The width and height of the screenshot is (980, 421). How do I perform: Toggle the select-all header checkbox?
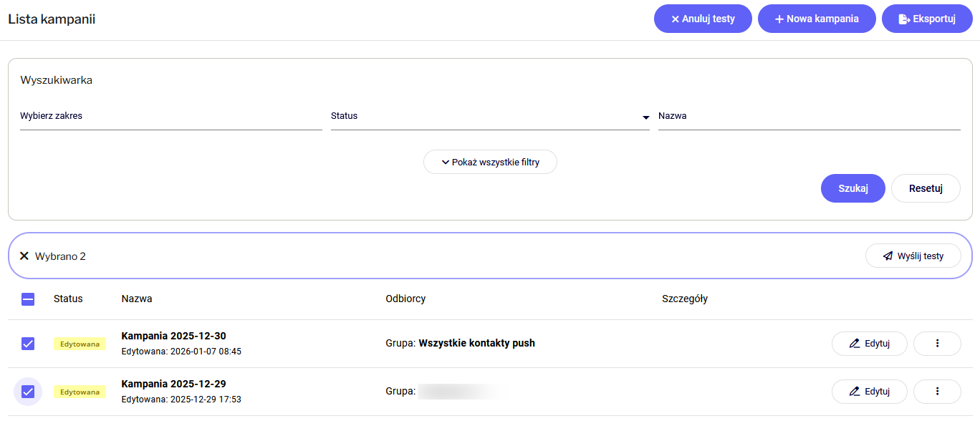(x=28, y=299)
